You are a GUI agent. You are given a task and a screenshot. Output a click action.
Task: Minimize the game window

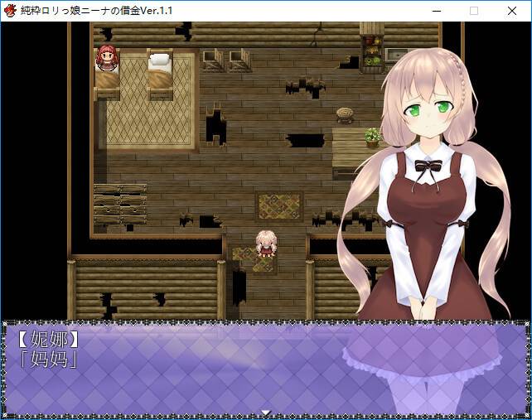pyautogui.click(x=436, y=11)
